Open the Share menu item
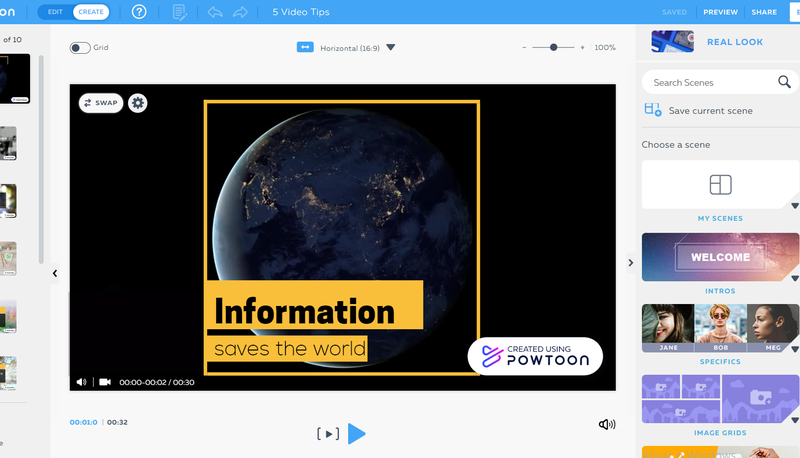The height and width of the screenshot is (458, 800). pyautogui.click(x=764, y=12)
